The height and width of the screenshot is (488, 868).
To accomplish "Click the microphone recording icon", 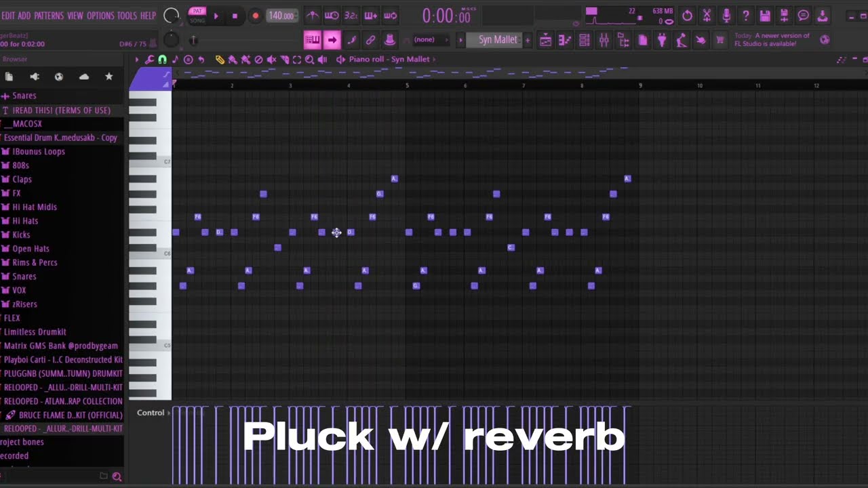I will 726,16.
